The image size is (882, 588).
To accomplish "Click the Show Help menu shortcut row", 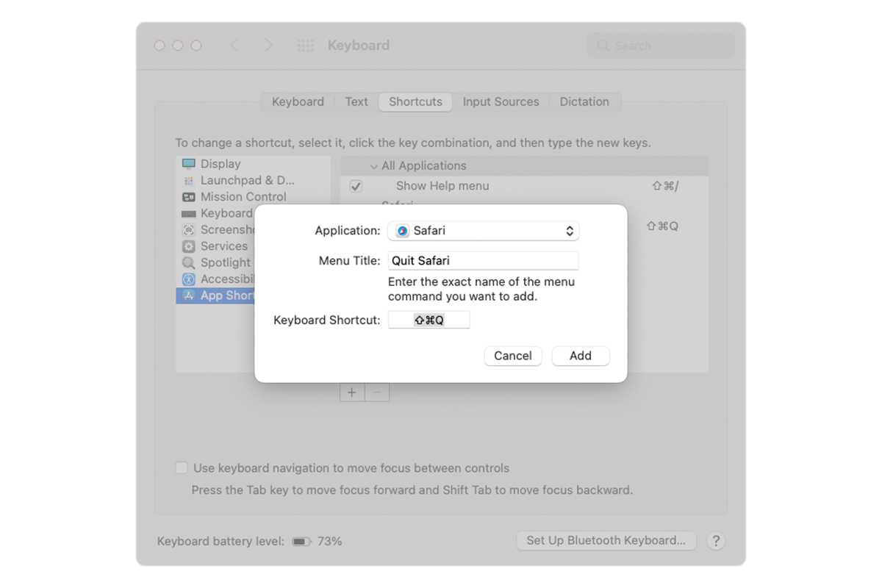I will [x=524, y=186].
